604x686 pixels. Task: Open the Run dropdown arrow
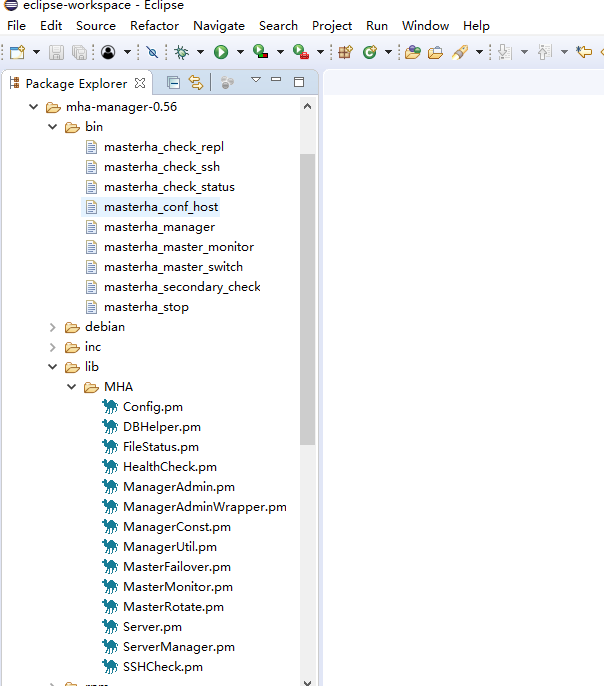tap(240, 52)
